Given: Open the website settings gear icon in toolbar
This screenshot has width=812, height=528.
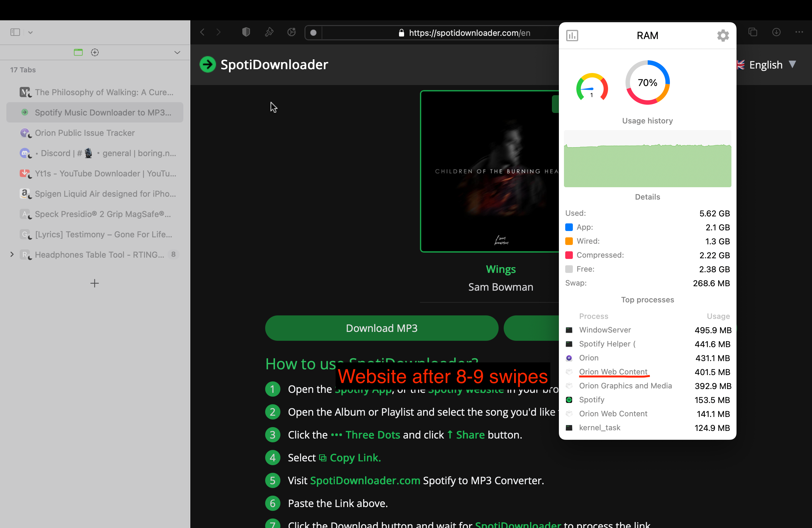Looking at the screenshot, I should tap(291, 32).
